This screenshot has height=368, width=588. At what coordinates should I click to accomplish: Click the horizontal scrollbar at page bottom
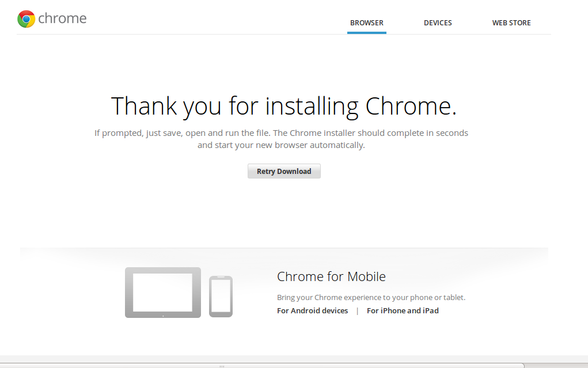pyautogui.click(x=262, y=366)
